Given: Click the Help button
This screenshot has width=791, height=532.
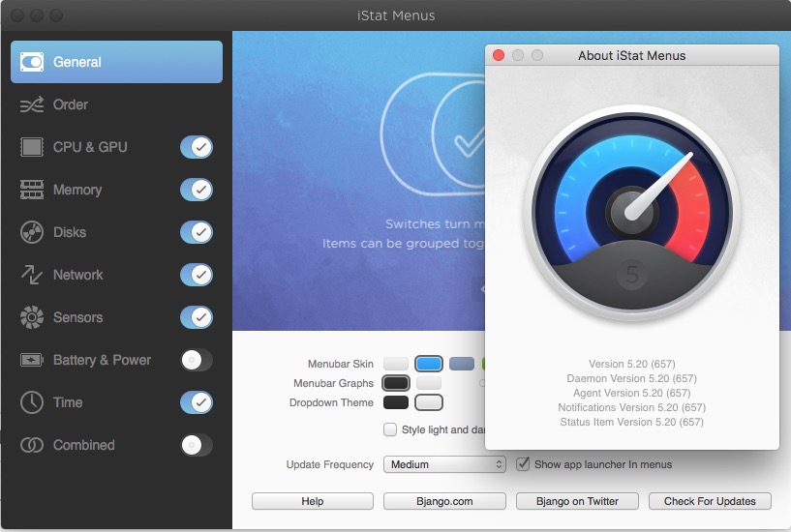Looking at the screenshot, I should point(313,501).
